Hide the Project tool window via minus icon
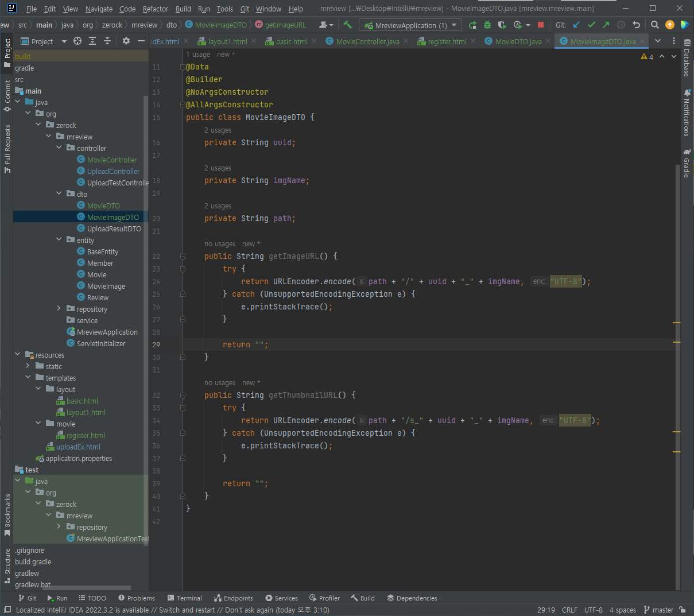The height and width of the screenshot is (616, 694). pyautogui.click(x=141, y=41)
